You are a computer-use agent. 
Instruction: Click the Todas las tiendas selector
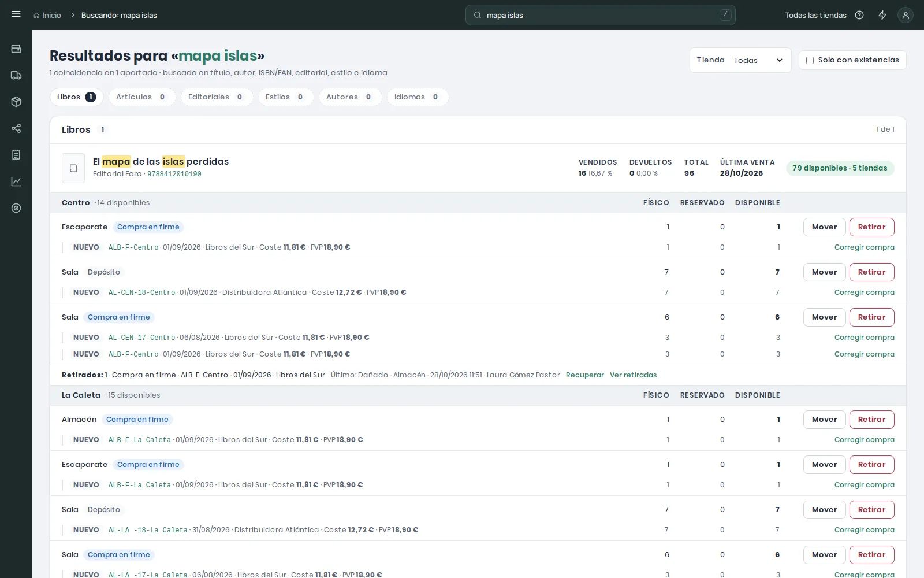coord(815,16)
